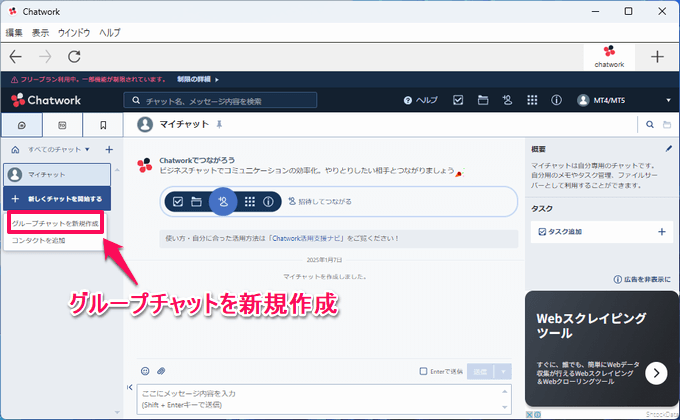The image size is (680, 420).
Task: Click grid icon in the guide pill
Action: coord(250,202)
